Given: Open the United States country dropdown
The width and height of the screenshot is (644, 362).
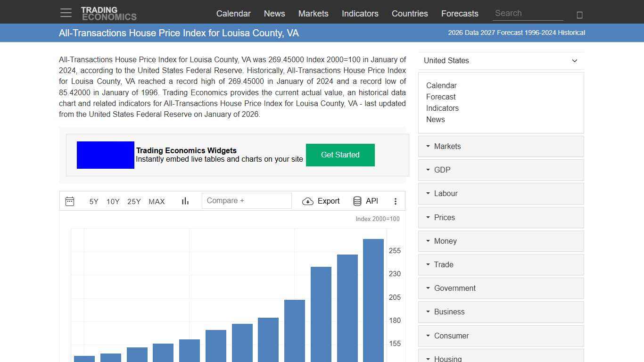Looking at the screenshot, I should pos(501,60).
